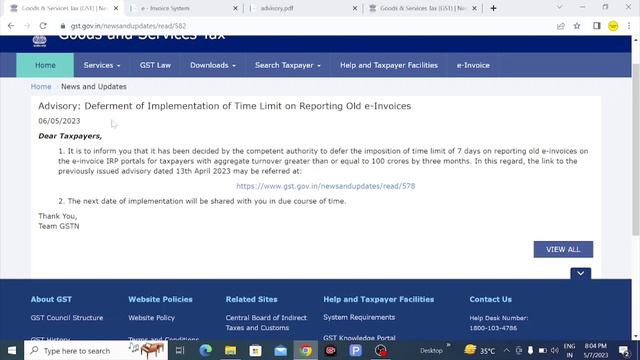The height and width of the screenshot is (360, 640).
Task: Click the advisory heading about e-Invoices
Action: 224,106
